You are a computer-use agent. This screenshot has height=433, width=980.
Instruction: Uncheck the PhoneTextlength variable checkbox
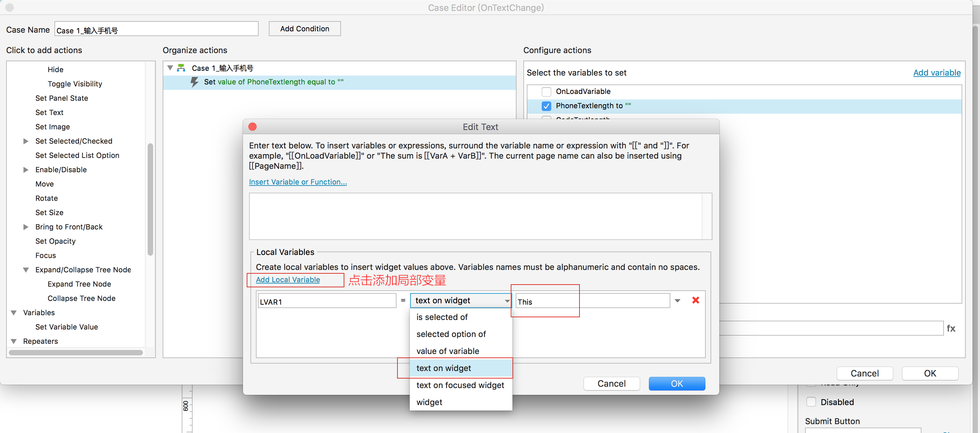pos(546,106)
